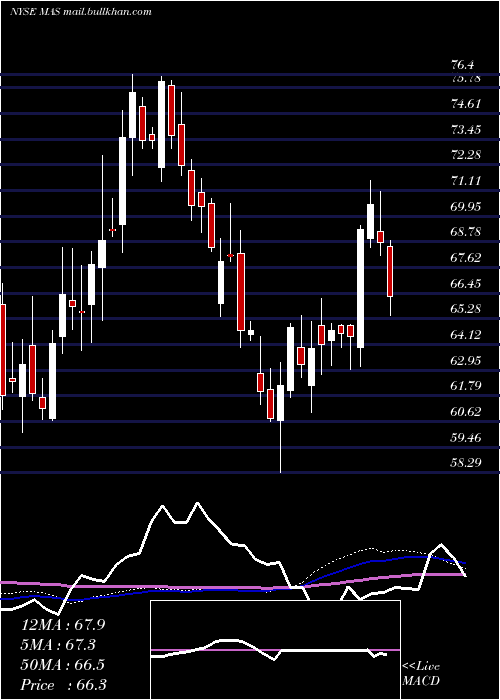
Task: Click the 59.46 price axis label
Action: click(466, 437)
